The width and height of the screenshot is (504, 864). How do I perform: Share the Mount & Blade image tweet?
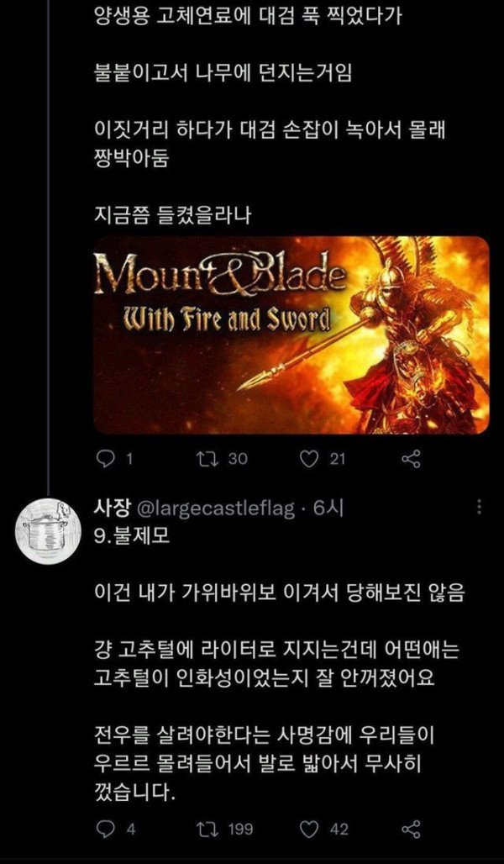coord(411,459)
